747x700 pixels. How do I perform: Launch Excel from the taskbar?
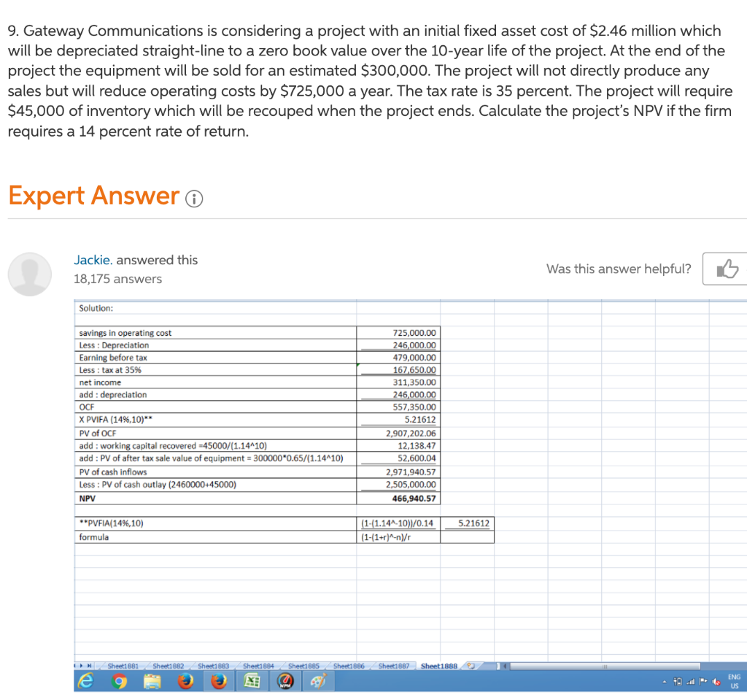(x=252, y=682)
